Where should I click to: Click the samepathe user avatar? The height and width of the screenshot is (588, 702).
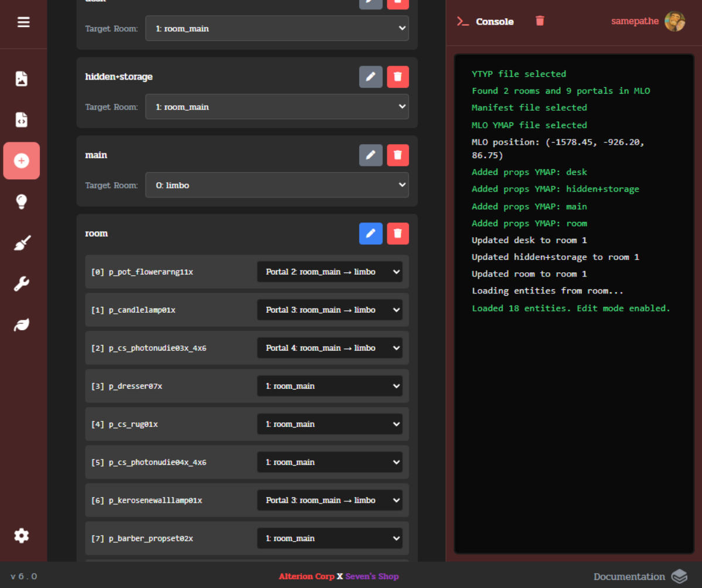[674, 22]
